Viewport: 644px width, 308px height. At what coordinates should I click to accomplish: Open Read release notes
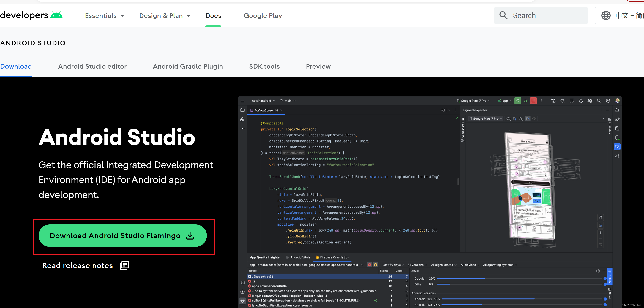pos(78,265)
